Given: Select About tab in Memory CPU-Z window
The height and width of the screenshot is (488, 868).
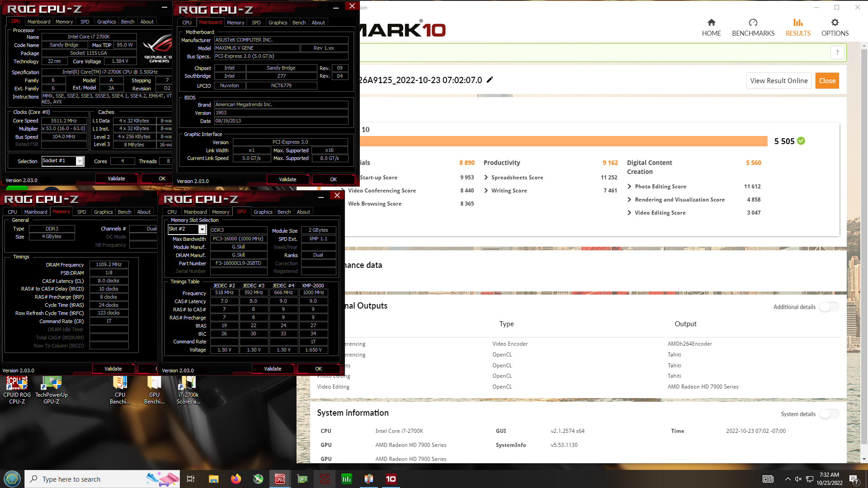Looking at the screenshot, I should click(144, 212).
